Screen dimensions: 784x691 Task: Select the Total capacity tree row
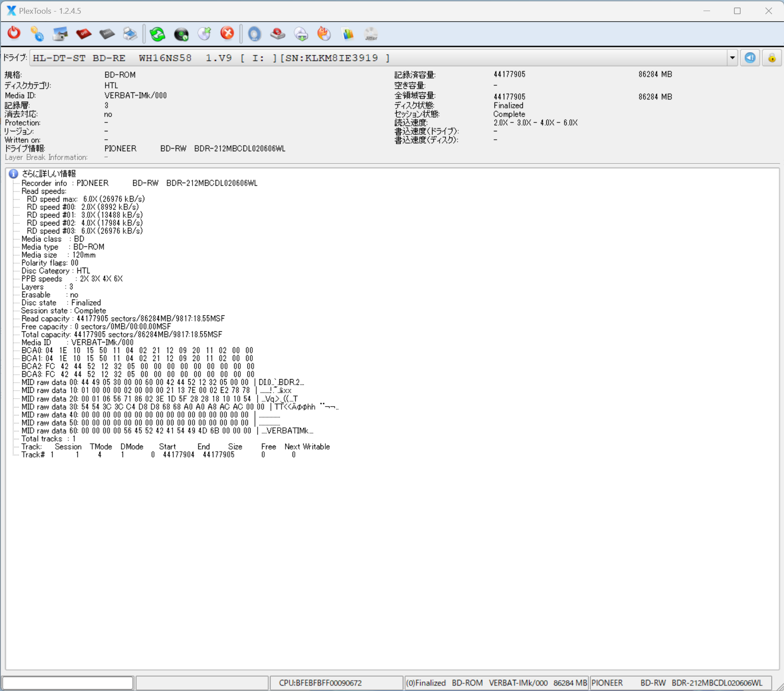click(122, 334)
